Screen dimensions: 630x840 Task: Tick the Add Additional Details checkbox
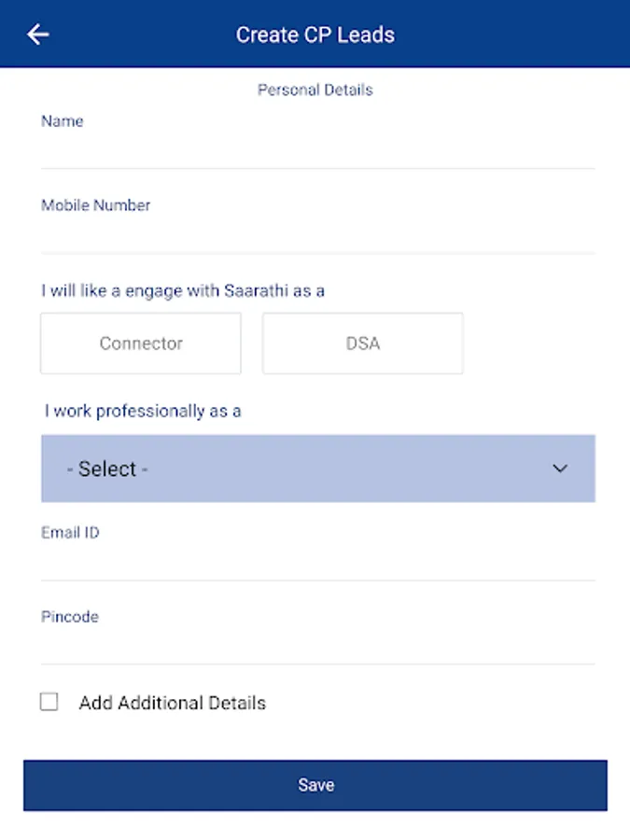click(49, 702)
